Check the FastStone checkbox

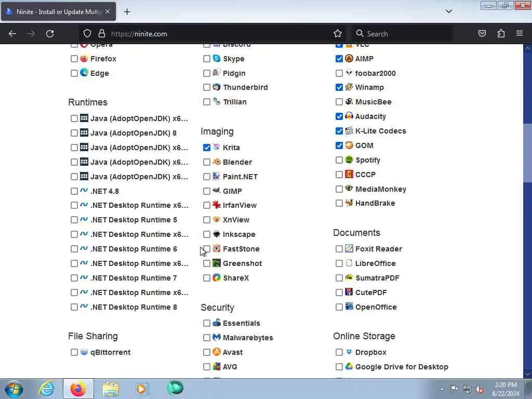pos(207,249)
